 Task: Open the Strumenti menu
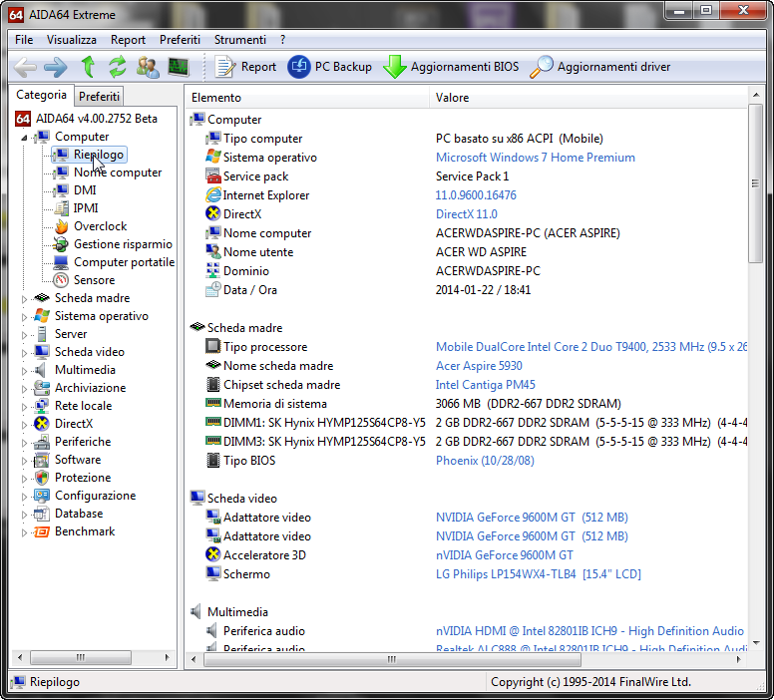[x=240, y=40]
